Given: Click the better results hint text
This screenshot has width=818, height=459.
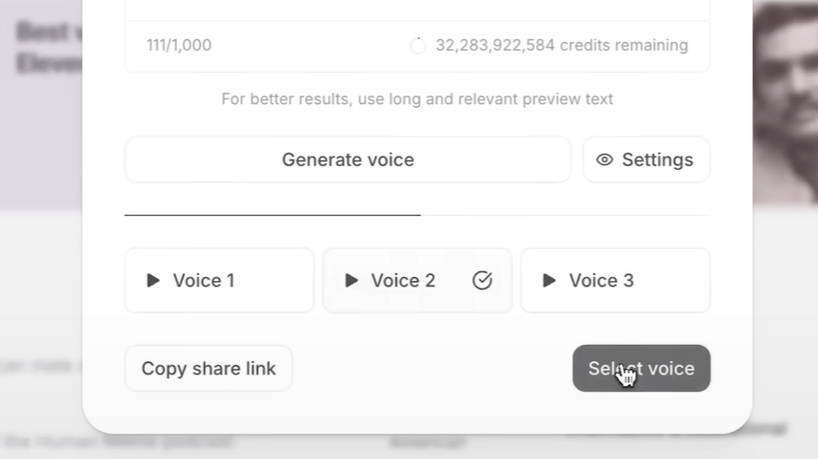Looking at the screenshot, I should point(417,99).
